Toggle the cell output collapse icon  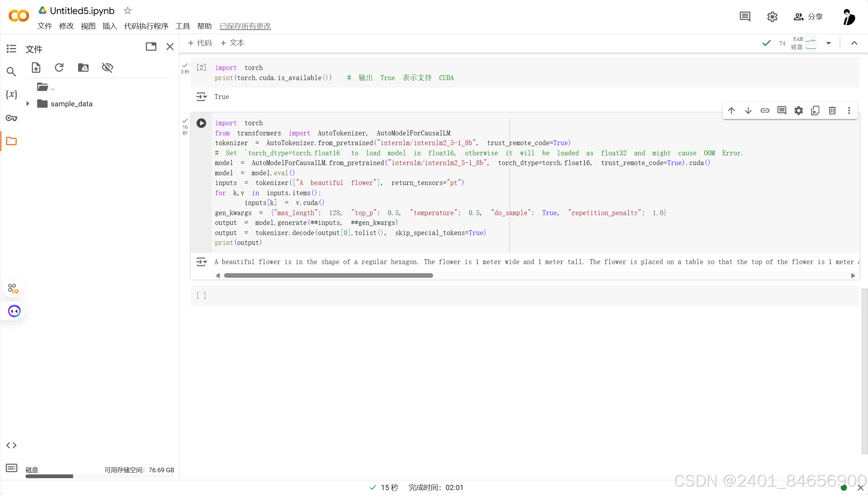201,262
